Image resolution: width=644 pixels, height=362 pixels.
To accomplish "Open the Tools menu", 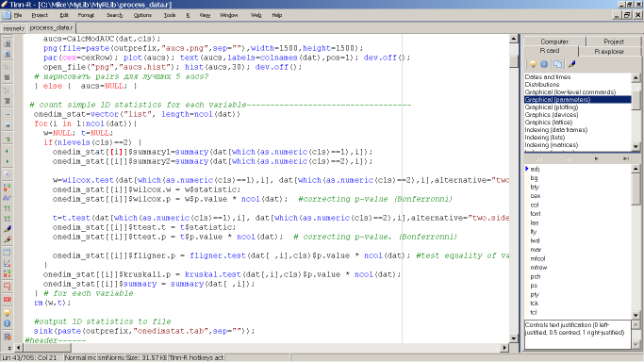I will (x=170, y=15).
